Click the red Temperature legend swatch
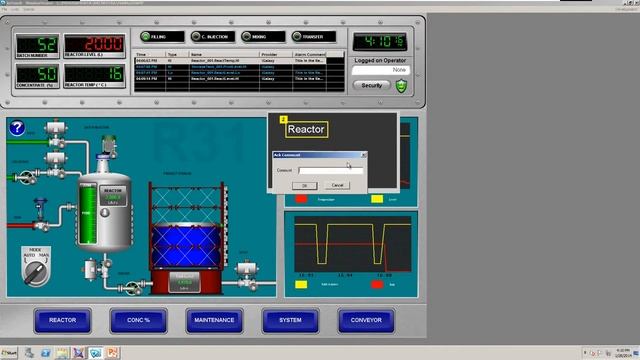640x360 pixels. click(x=301, y=199)
